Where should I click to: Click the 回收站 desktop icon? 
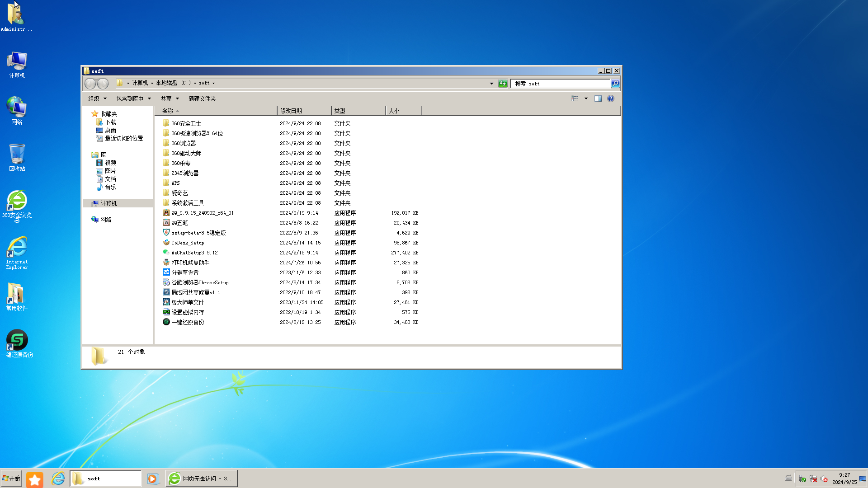tap(17, 158)
